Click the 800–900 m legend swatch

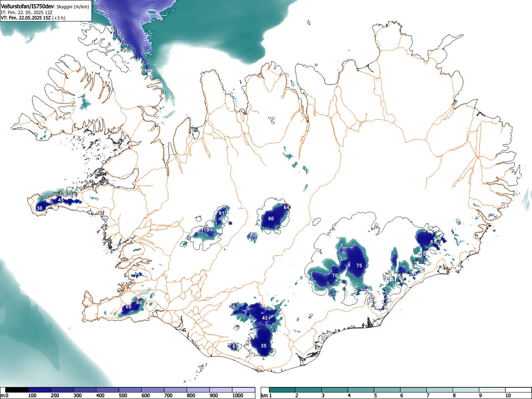[198, 390]
